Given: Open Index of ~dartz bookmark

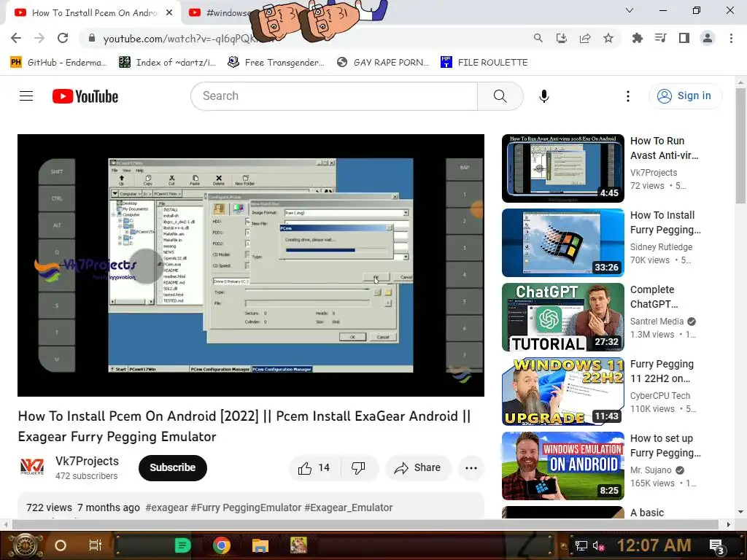Looking at the screenshot, I should point(168,63).
